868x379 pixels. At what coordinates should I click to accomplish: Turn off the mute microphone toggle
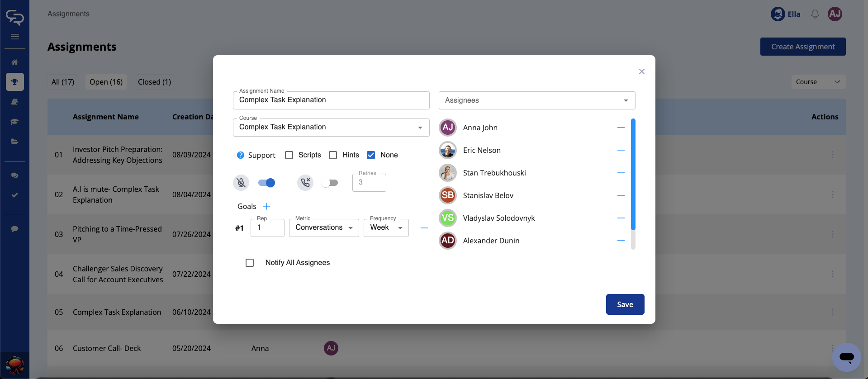click(x=266, y=183)
